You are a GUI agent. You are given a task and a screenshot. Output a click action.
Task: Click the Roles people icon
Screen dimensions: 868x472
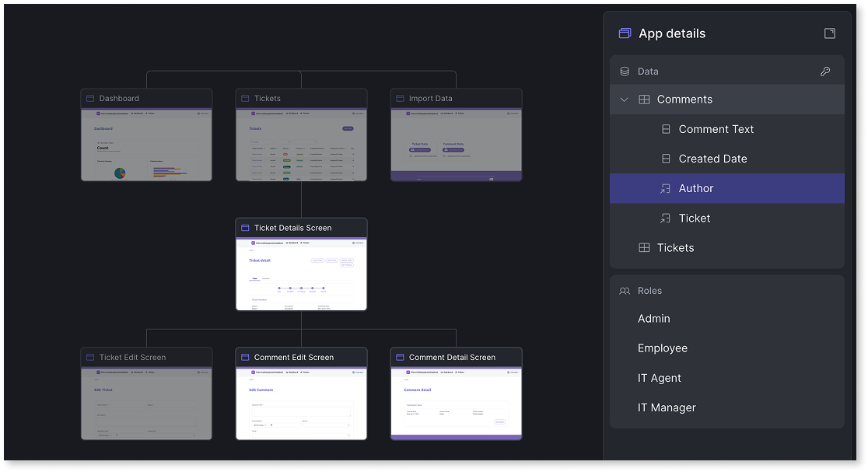[x=625, y=291]
